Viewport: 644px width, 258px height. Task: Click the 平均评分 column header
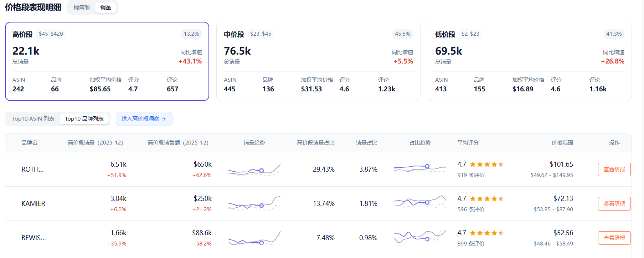468,143
